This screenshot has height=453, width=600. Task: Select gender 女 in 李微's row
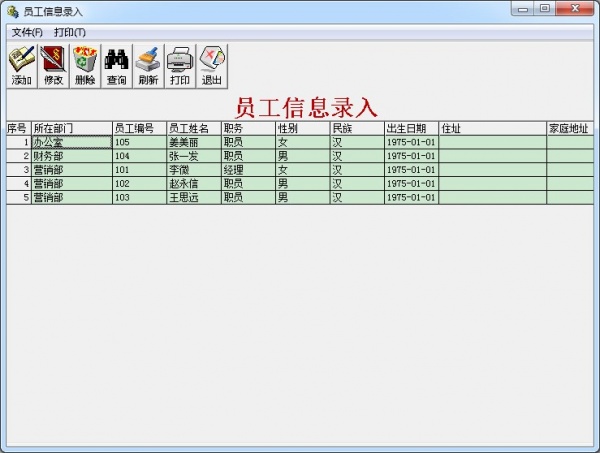click(x=303, y=170)
